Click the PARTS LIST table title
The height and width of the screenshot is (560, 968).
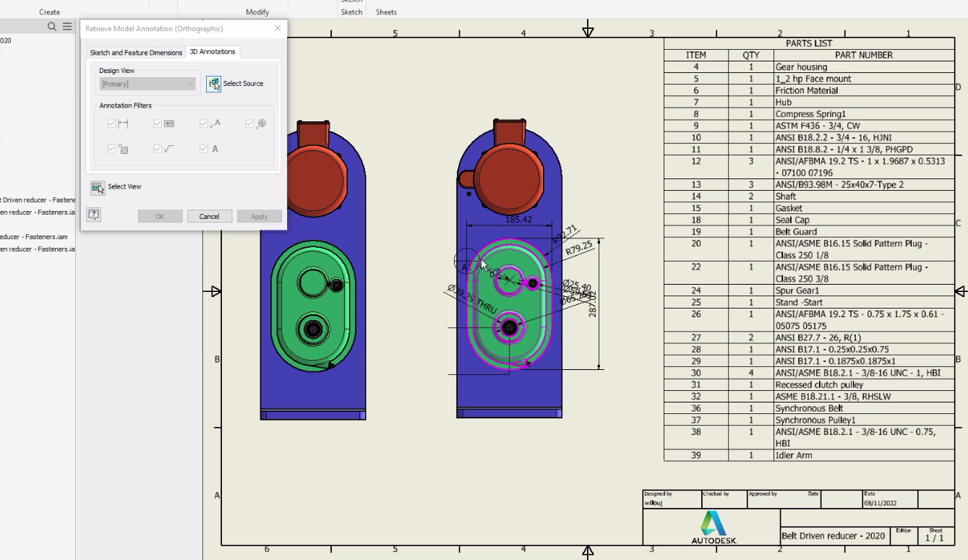coord(809,43)
